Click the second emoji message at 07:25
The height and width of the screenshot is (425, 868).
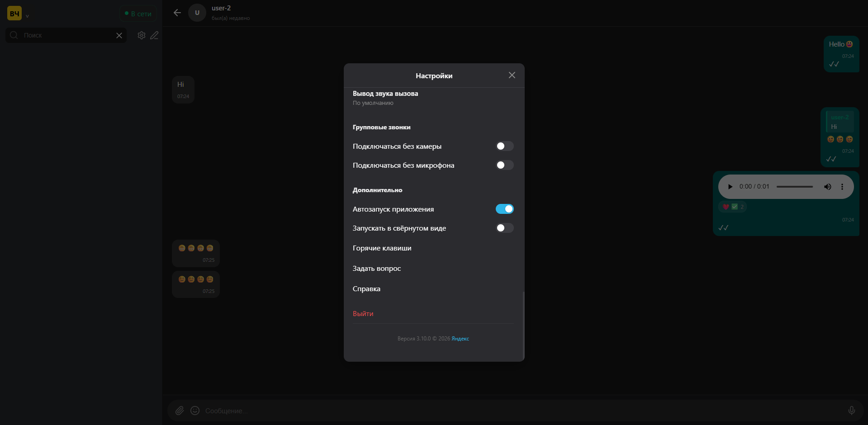(196, 284)
